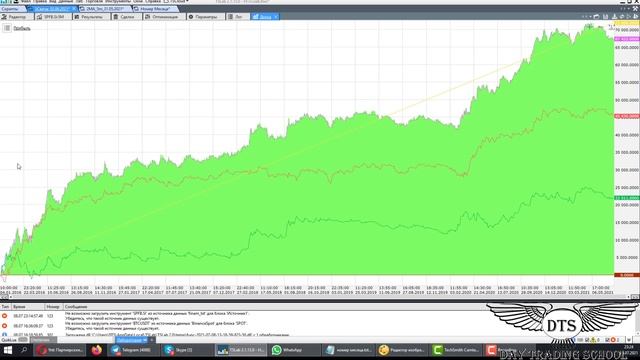Open Windows Start menu
The width and height of the screenshot is (640, 360).
click(x=7, y=350)
